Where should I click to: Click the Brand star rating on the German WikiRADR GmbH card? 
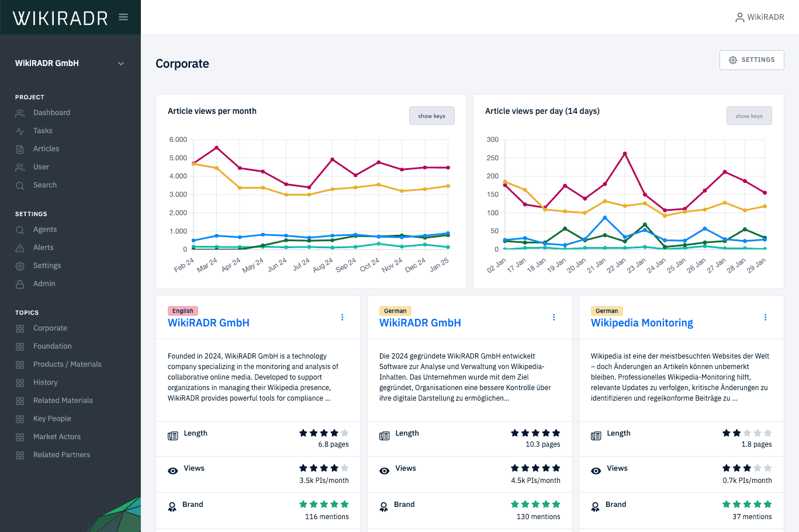point(535,505)
